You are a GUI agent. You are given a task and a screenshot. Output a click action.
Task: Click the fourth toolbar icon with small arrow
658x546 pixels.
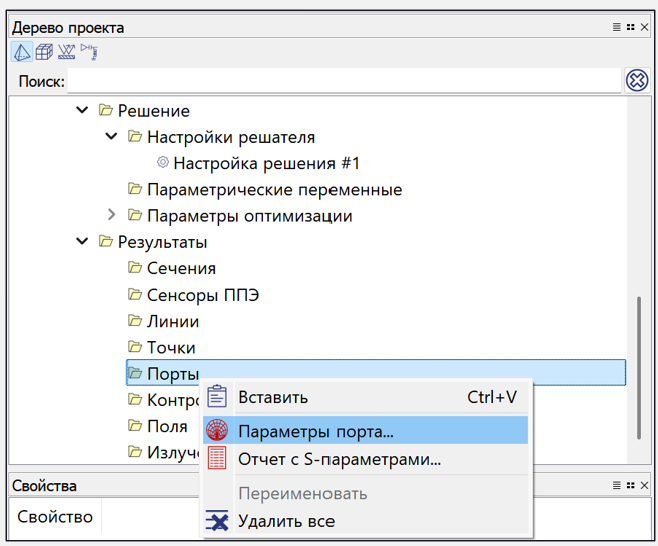point(89,51)
